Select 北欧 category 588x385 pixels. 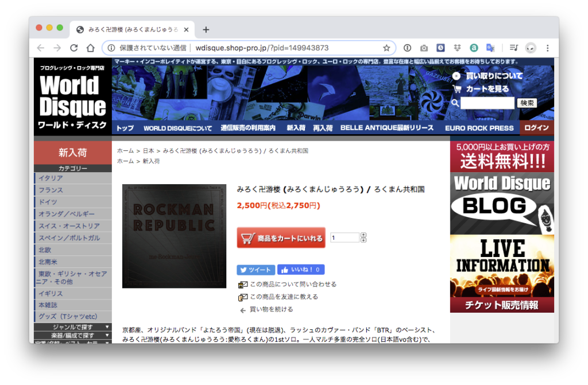(73, 250)
